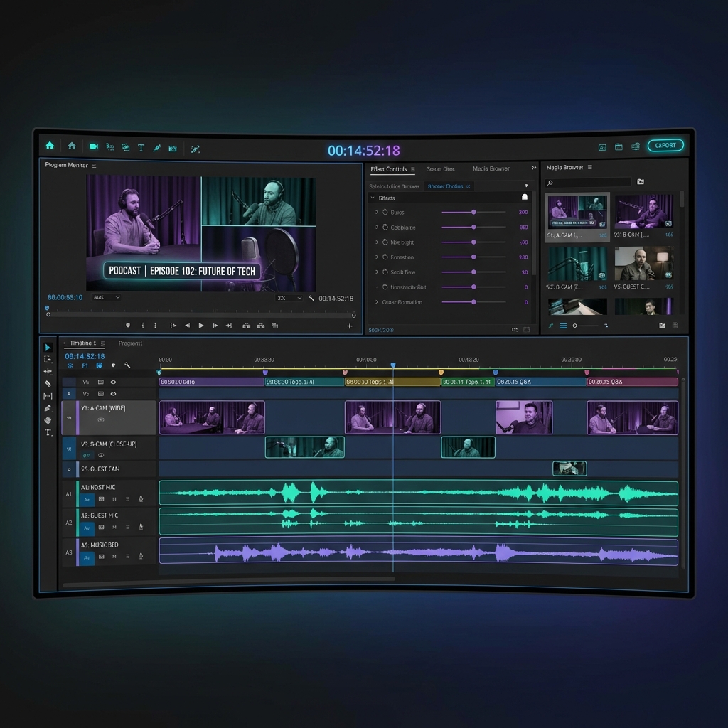
Task: Toggle visibility of the V1 track
Action: pyautogui.click(x=114, y=382)
